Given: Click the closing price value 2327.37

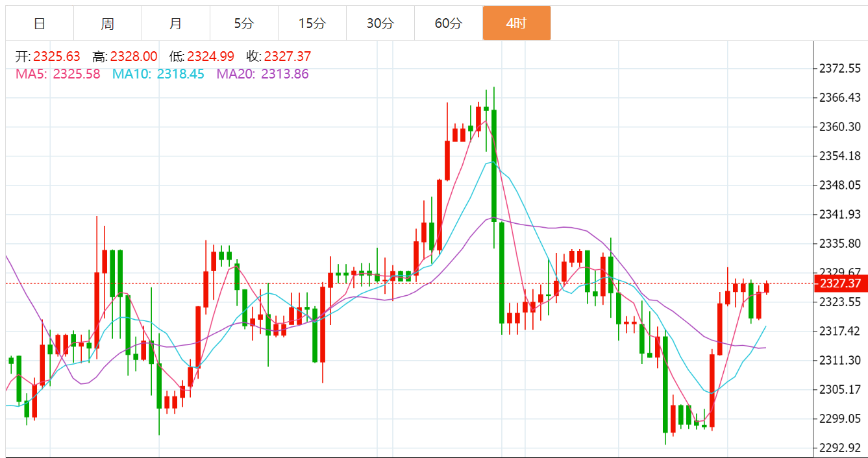Looking at the screenshot, I should 287,57.
